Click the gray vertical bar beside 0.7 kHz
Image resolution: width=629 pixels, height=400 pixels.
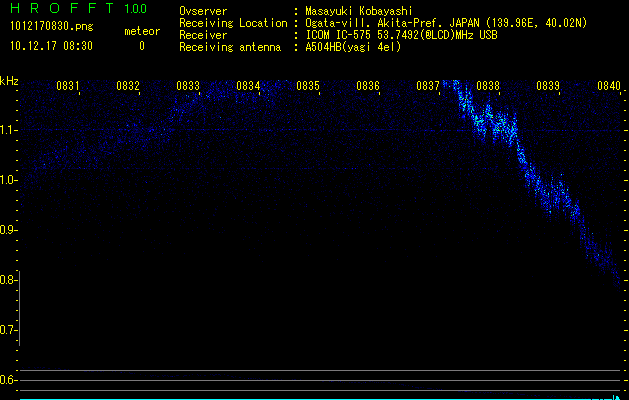point(20,308)
